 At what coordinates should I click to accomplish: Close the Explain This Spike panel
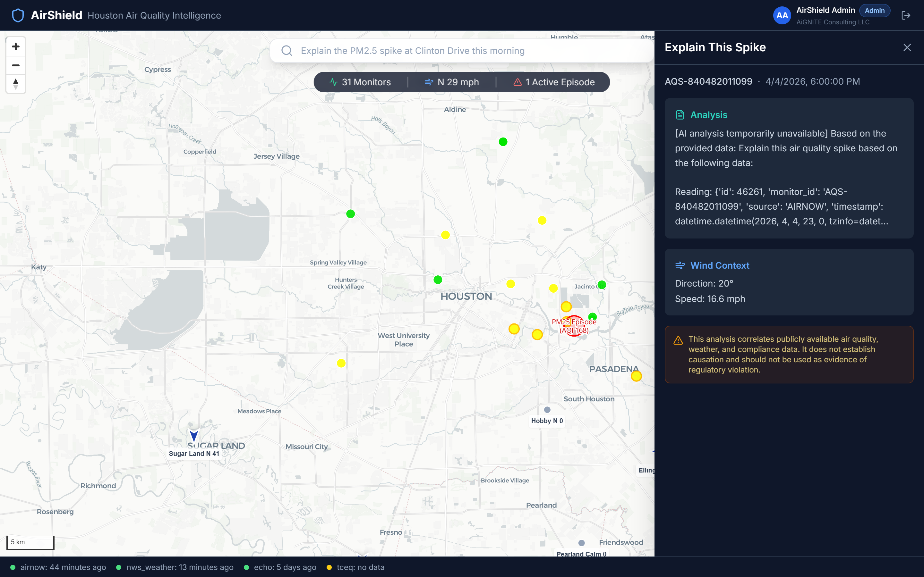(x=907, y=47)
